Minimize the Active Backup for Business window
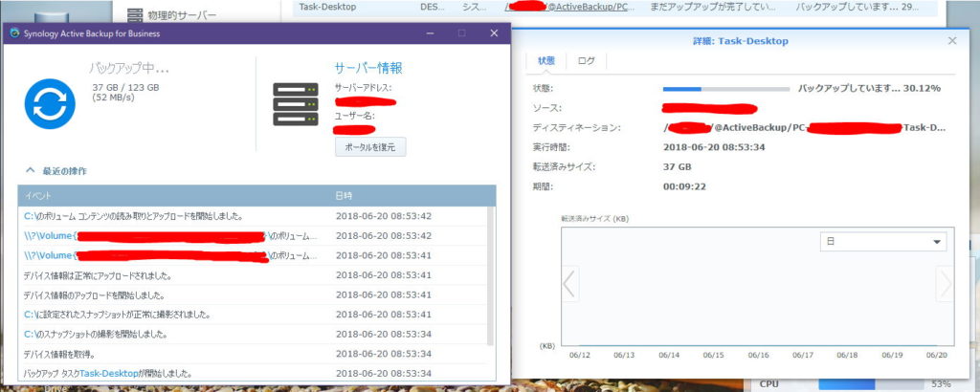Screen dimensions: 980x392 (x=431, y=33)
